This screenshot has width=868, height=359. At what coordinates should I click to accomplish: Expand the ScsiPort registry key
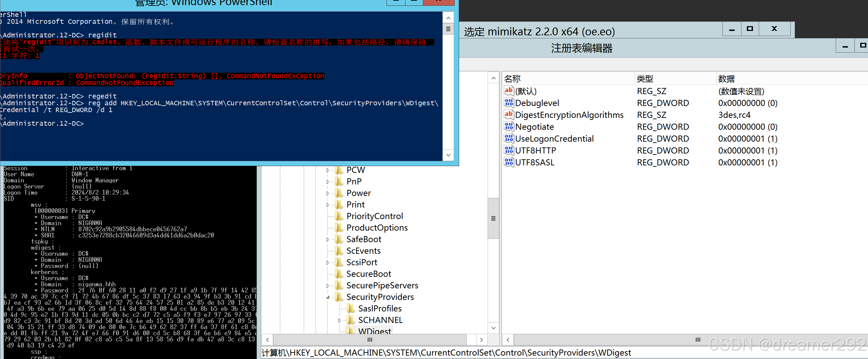coord(328,263)
